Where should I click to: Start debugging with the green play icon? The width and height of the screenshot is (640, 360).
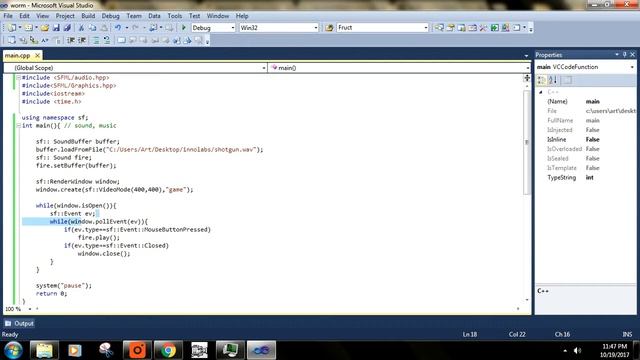coord(184,28)
